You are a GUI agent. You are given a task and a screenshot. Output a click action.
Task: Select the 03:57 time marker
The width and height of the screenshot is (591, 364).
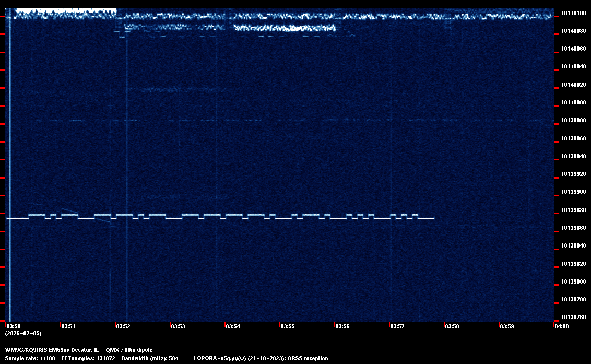397,326
